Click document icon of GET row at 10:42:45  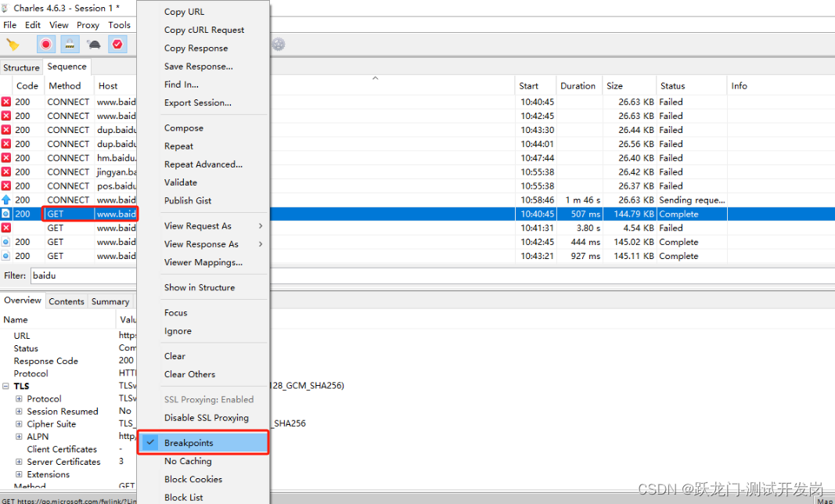[x=5, y=242]
